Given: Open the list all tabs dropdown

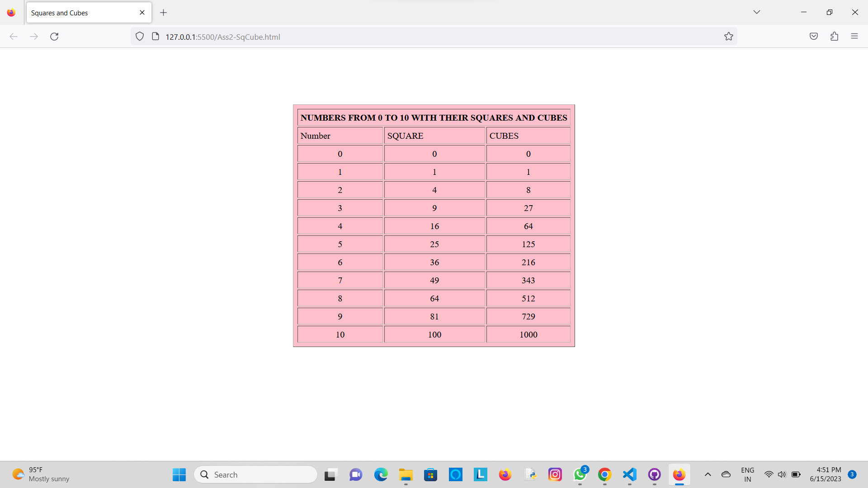Looking at the screenshot, I should click(x=757, y=12).
